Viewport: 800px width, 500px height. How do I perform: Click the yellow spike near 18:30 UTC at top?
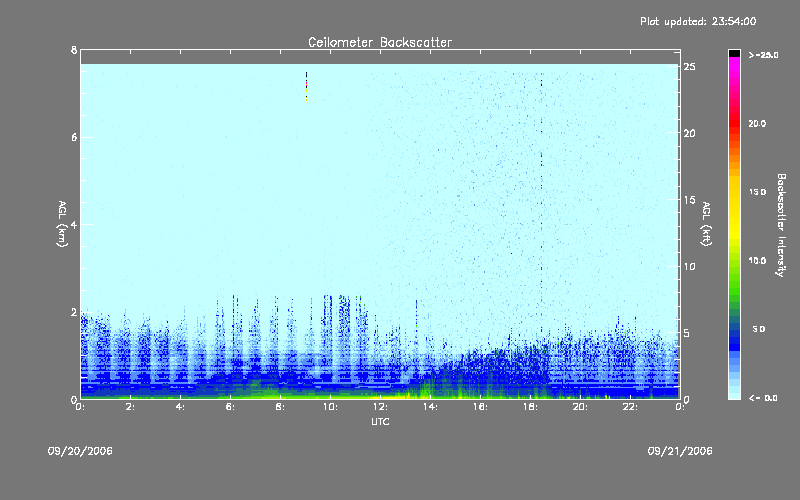(541, 82)
